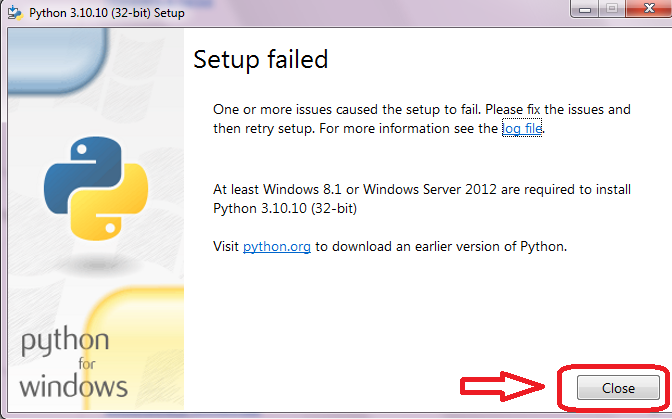Image resolution: width=672 pixels, height=419 pixels.
Task: Click the word 'Visit' before python.org
Action: (226, 245)
